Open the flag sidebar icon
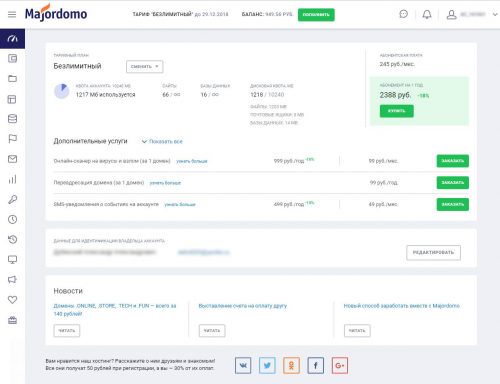Image resolution: width=500 pixels, height=384 pixels. (x=12, y=139)
